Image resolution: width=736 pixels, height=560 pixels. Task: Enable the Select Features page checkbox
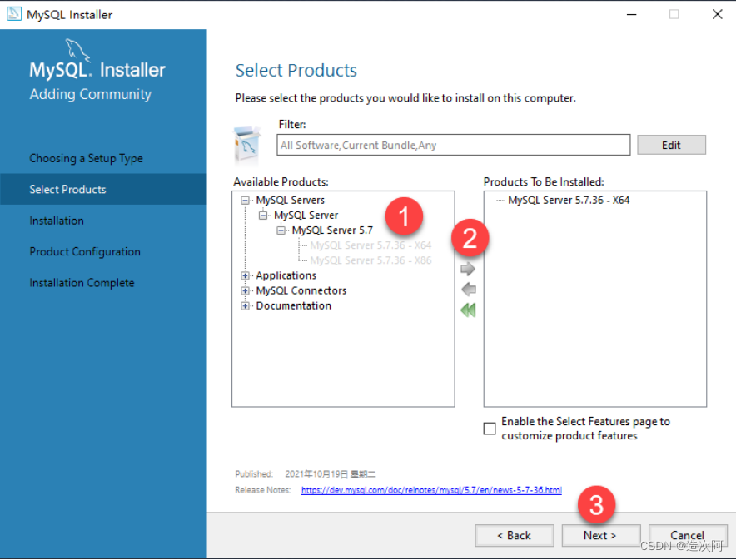point(489,429)
